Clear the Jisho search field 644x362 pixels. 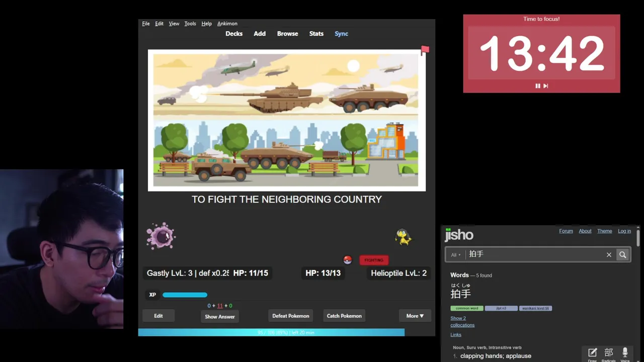click(x=609, y=255)
